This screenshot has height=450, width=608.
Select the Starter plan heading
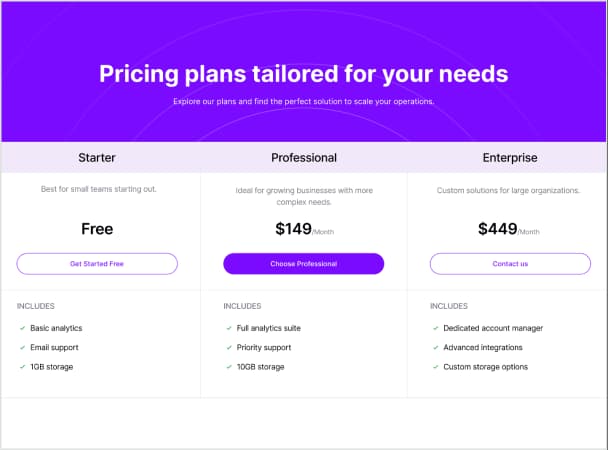coord(97,158)
